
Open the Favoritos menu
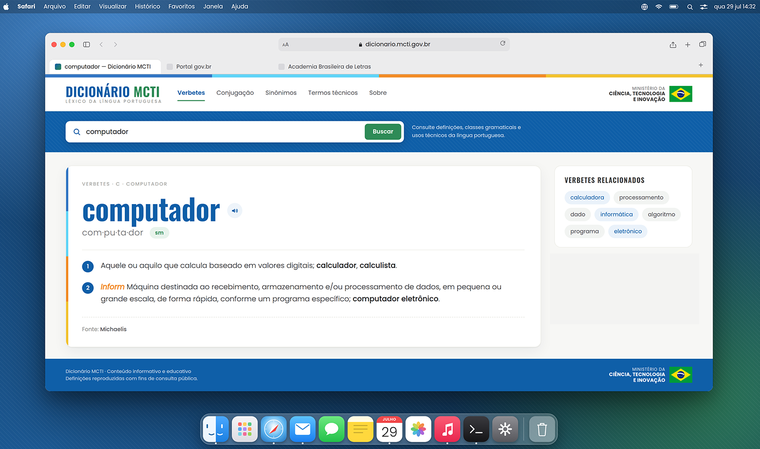click(x=181, y=7)
